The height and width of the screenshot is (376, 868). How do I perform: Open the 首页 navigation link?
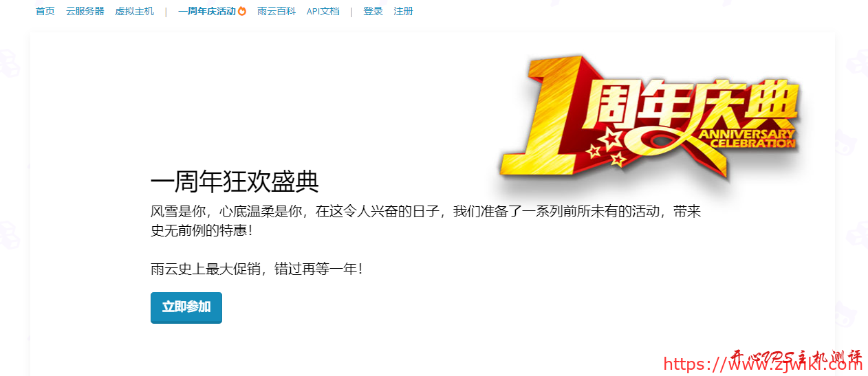coord(45,11)
